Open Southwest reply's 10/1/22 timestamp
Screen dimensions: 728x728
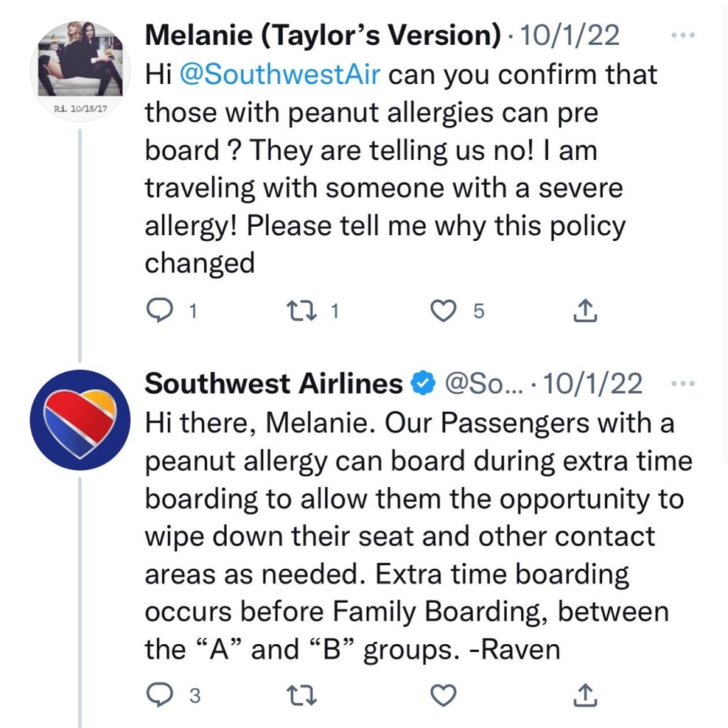592,384
